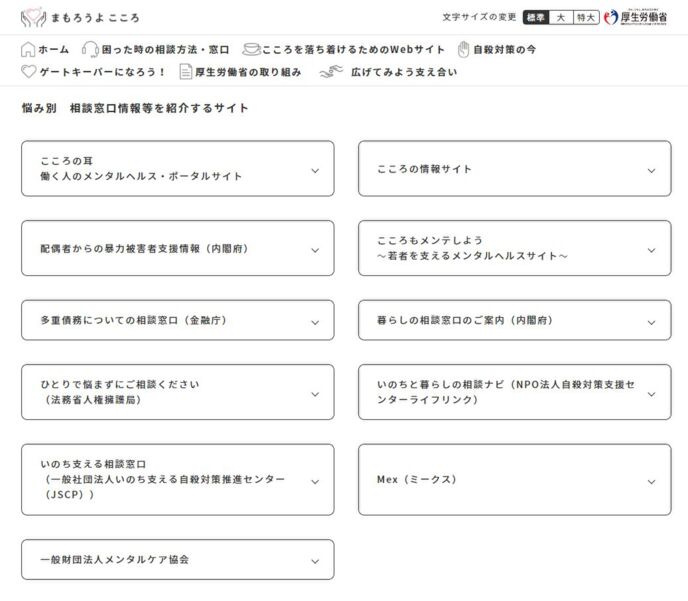Click the handshake icon for 広げてみよう支え合い
688x601 pixels.
[x=331, y=72]
